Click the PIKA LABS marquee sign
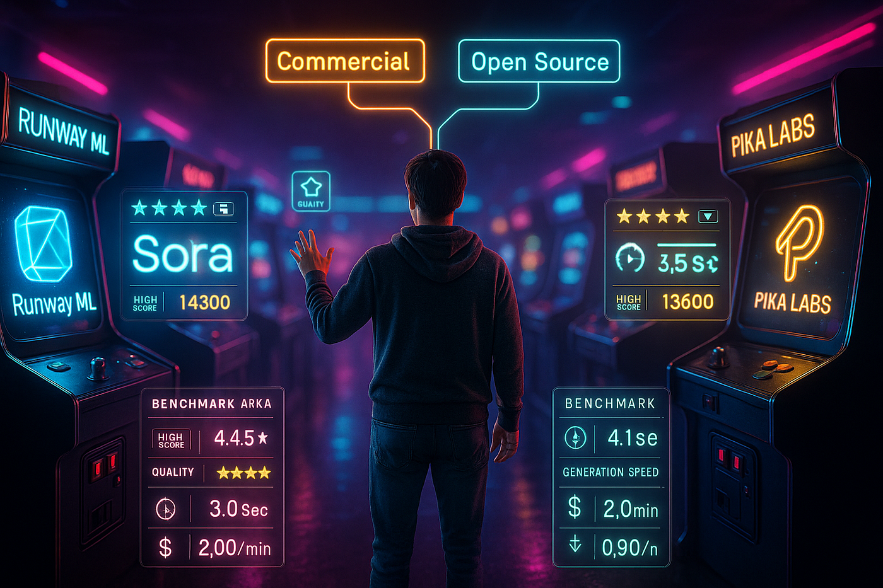 click(x=773, y=135)
